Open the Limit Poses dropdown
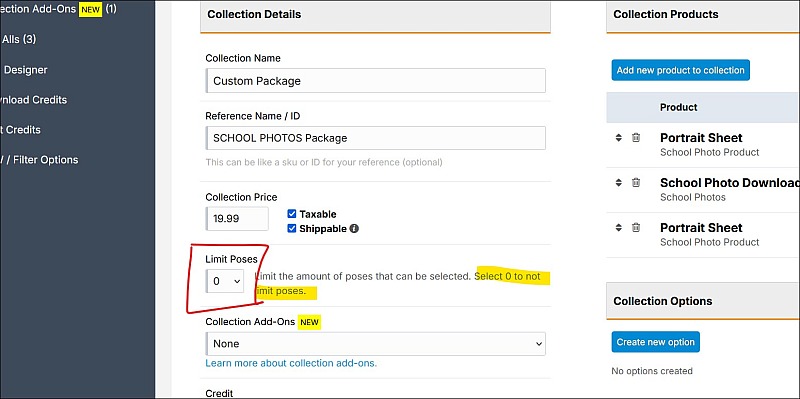 coord(225,281)
